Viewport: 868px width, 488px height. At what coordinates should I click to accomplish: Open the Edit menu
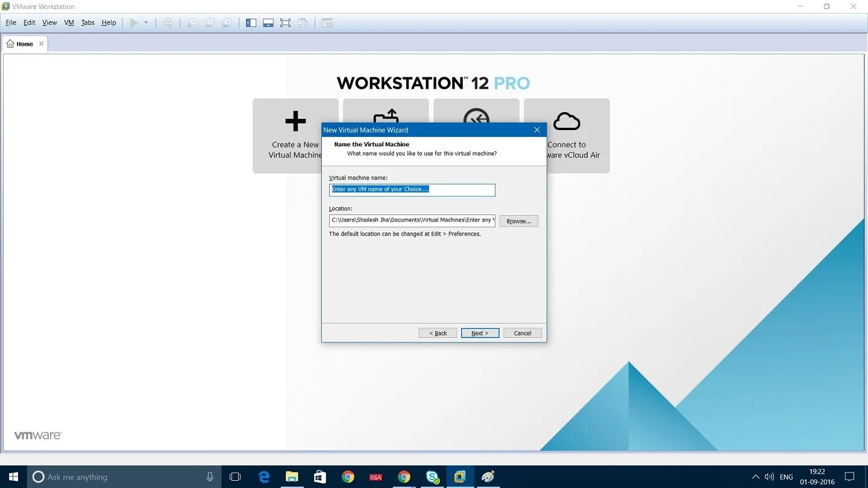30,23
